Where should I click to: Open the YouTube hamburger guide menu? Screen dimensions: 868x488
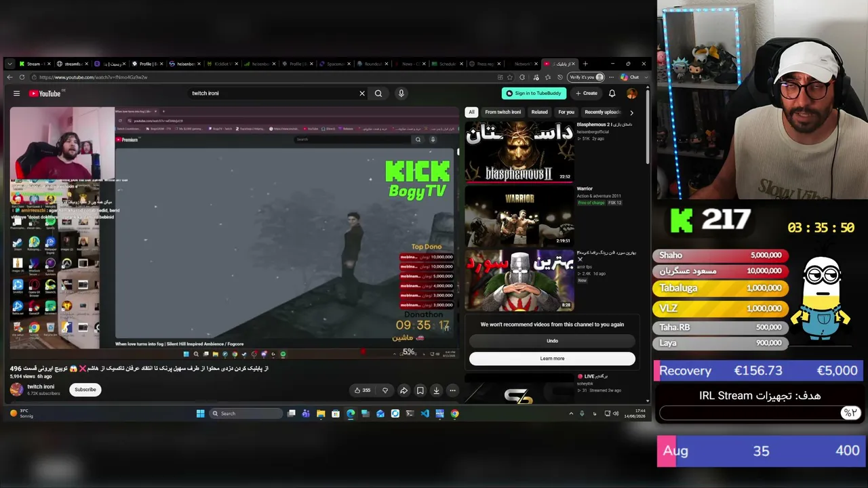(x=16, y=94)
